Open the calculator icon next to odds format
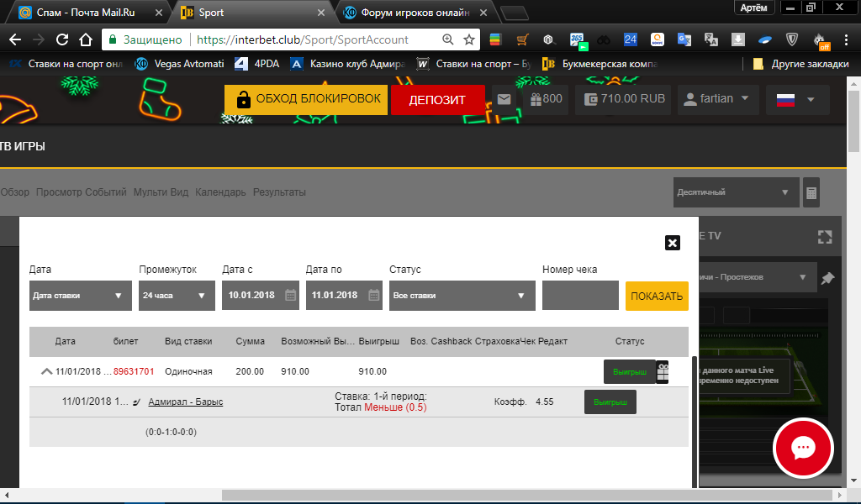Screen dimensions: 861x504 tap(811, 193)
